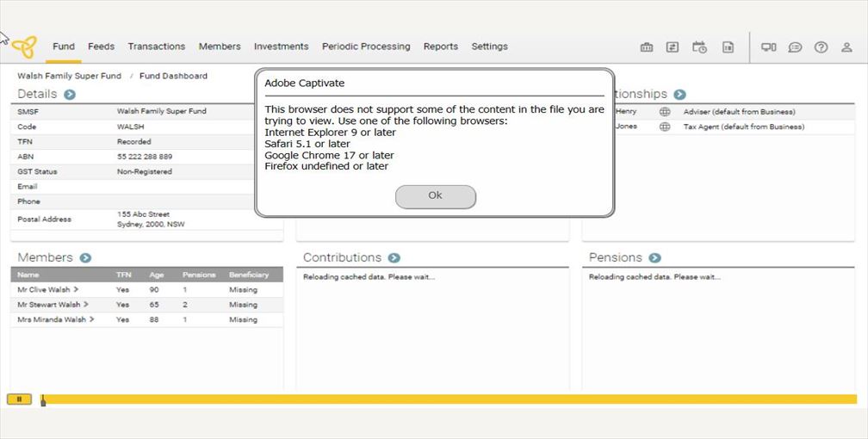Click the 155 Abc Street address

pyautogui.click(x=143, y=214)
